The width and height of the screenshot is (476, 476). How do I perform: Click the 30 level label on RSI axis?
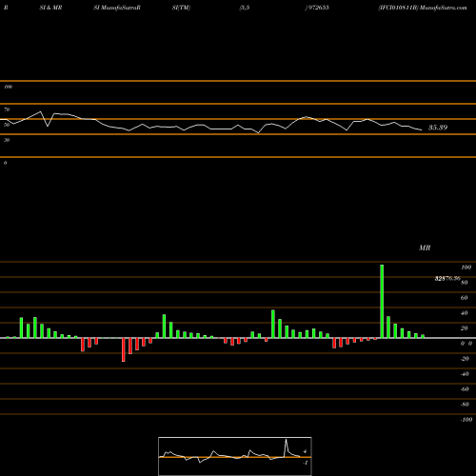[x=7, y=140]
